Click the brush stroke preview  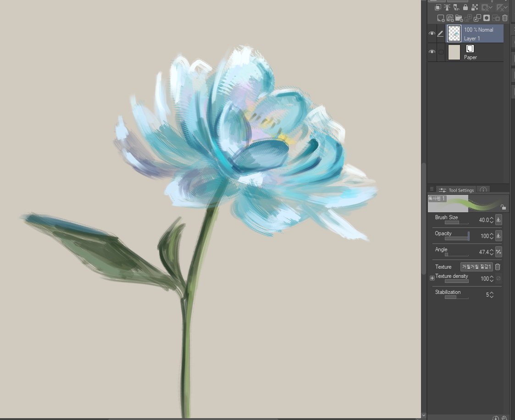pos(468,204)
